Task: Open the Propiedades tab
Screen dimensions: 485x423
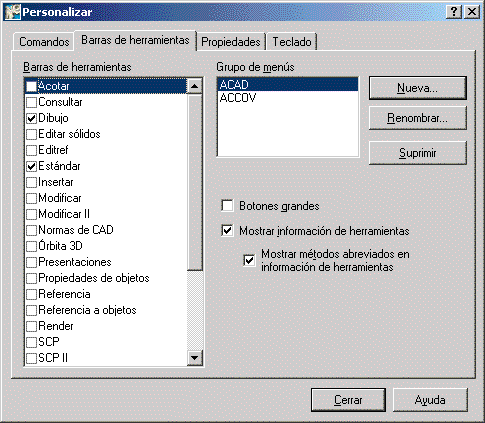Action: 231,42
